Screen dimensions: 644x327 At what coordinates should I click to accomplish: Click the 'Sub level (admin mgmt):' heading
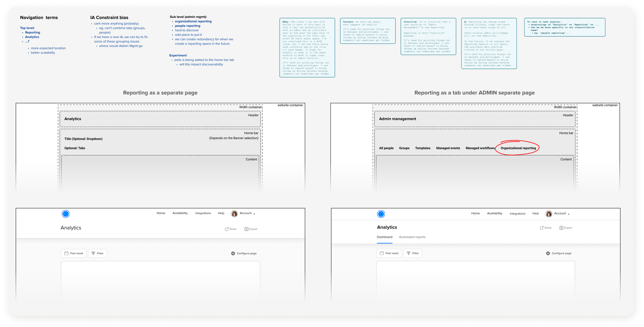coord(188,17)
